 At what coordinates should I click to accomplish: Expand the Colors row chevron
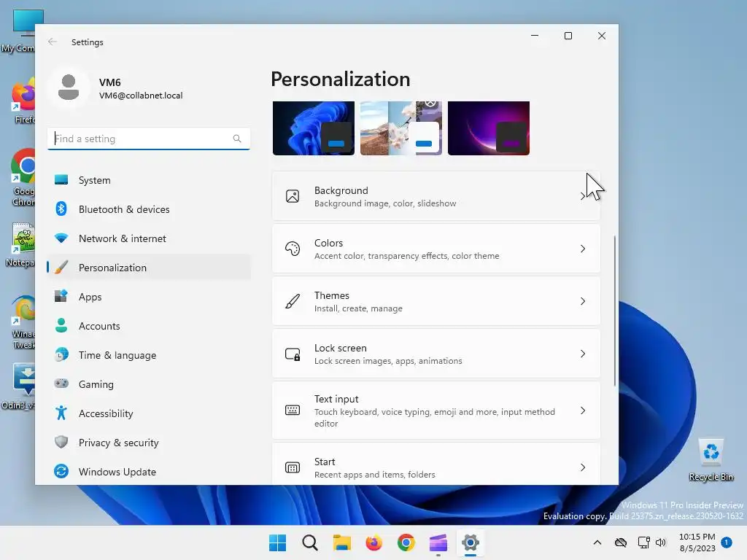click(583, 249)
